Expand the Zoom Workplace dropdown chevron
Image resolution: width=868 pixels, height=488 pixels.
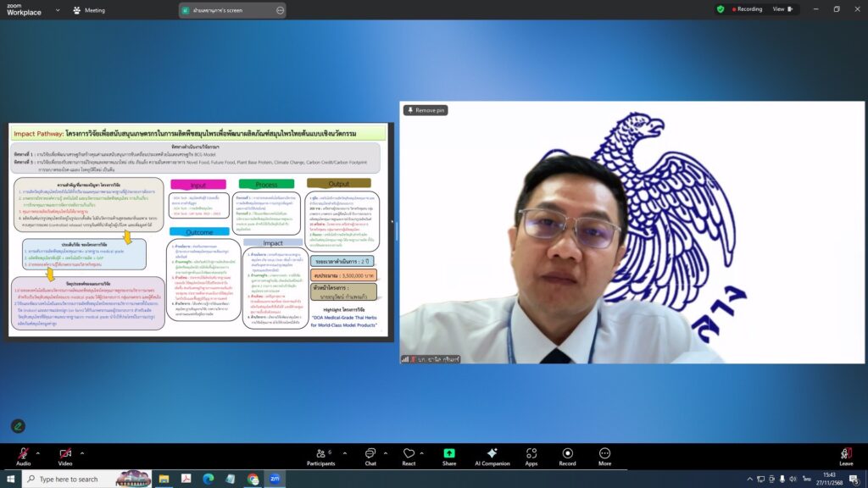click(x=58, y=10)
